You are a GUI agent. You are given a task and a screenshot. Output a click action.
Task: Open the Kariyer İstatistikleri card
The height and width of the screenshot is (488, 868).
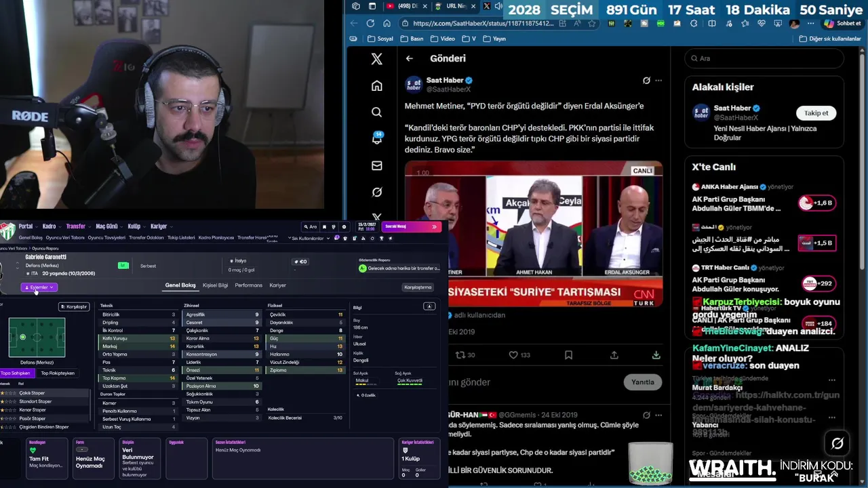click(x=418, y=459)
